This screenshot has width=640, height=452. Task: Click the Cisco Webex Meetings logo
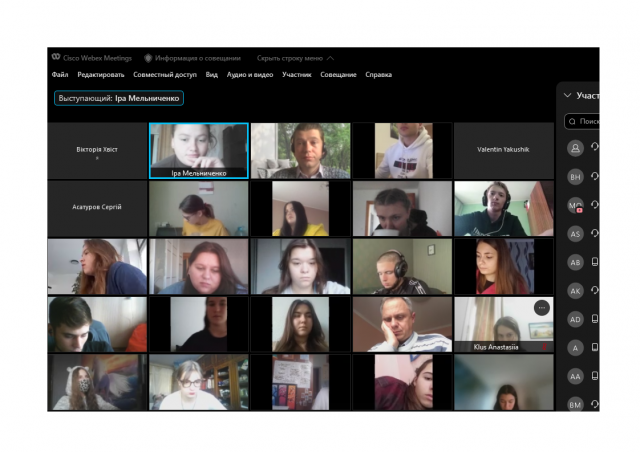tap(56, 57)
